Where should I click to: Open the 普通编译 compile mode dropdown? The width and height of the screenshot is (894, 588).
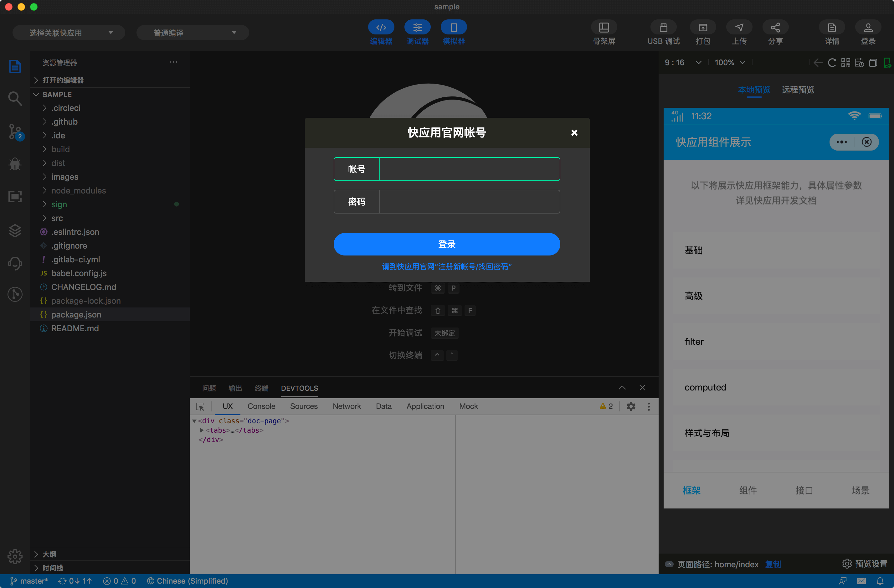tap(192, 33)
